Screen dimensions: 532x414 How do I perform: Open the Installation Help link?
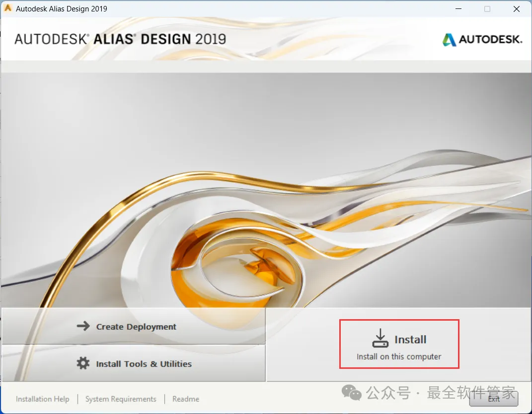(x=42, y=399)
